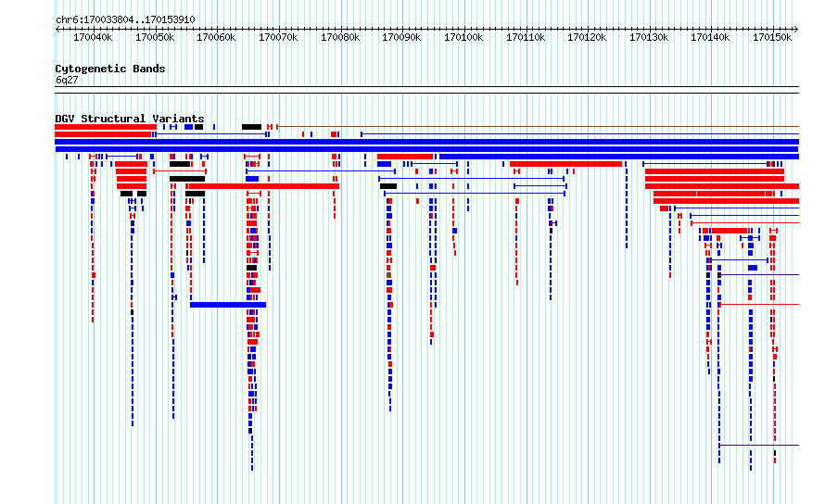Viewport: 825px width, 504px height.
Task: Select the lowest purple variant line at right edge
Action: coord(758,445)
